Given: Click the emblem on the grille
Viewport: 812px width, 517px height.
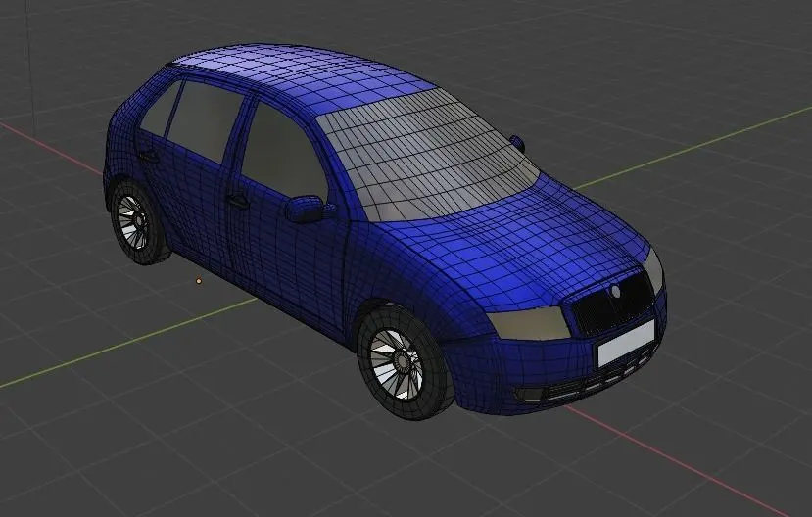Looking at the screenshot, I should coord(616,291).
